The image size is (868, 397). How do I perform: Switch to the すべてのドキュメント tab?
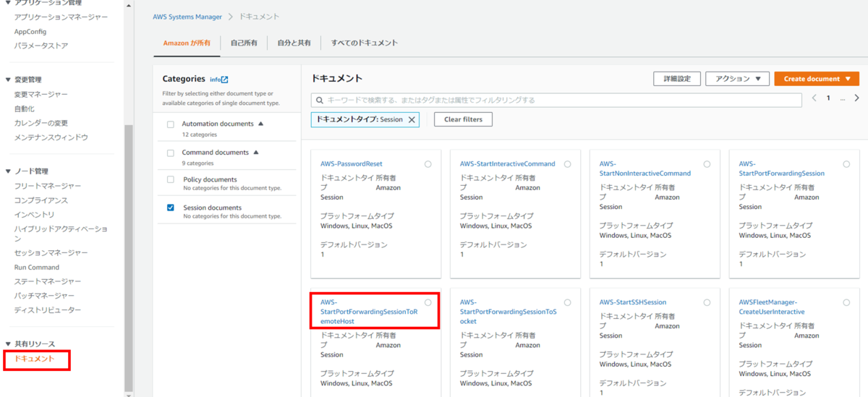point(365,43)
